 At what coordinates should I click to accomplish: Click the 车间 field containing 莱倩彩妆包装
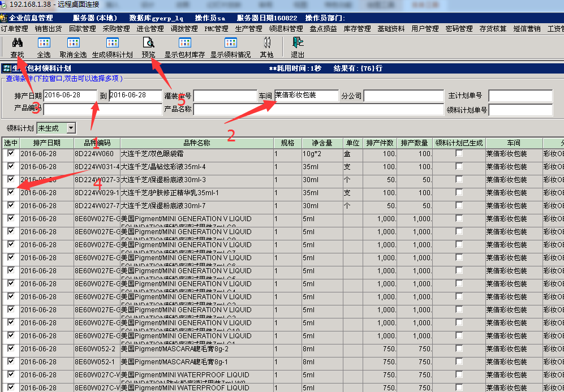click(x=307, y=96)
